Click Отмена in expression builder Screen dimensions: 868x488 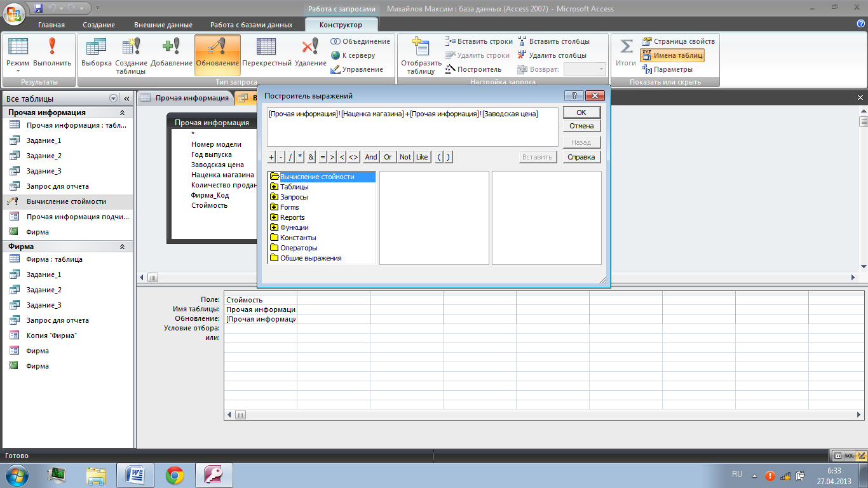click(x=581, y=126)
